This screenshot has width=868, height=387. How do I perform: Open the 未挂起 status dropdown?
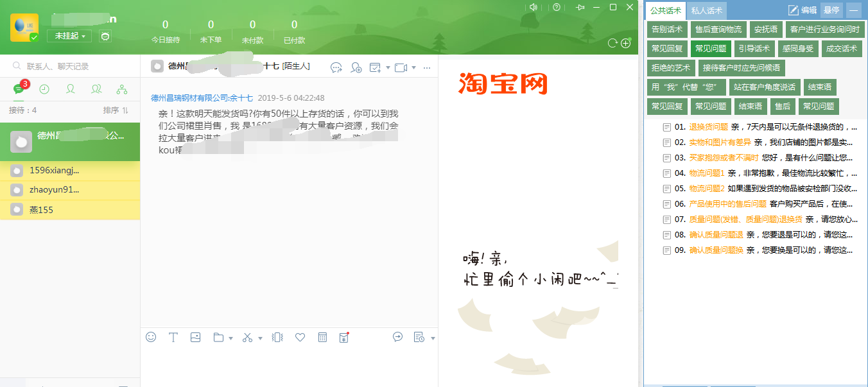(69, 36)
